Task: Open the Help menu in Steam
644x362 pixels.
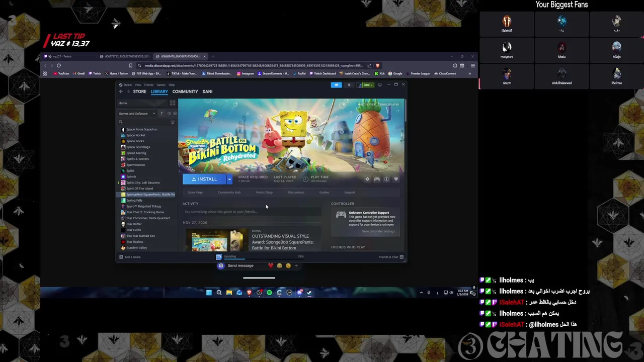Action: point(172,85)
